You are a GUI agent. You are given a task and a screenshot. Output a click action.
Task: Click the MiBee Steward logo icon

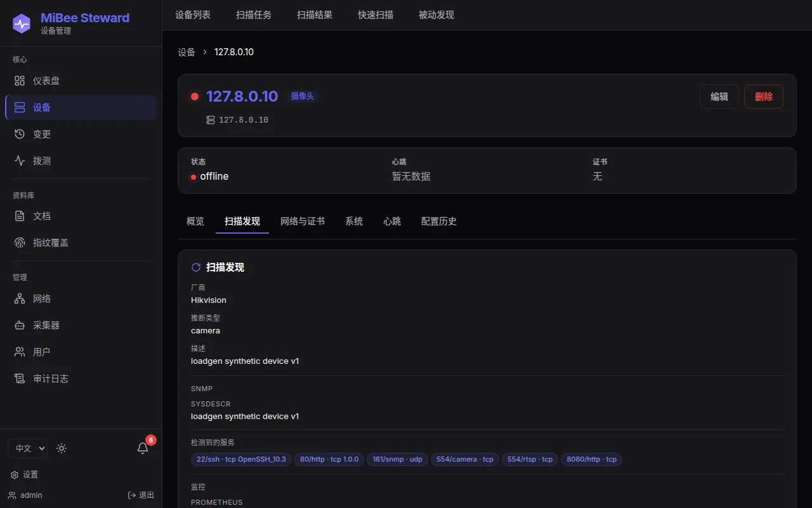(22, 23)
